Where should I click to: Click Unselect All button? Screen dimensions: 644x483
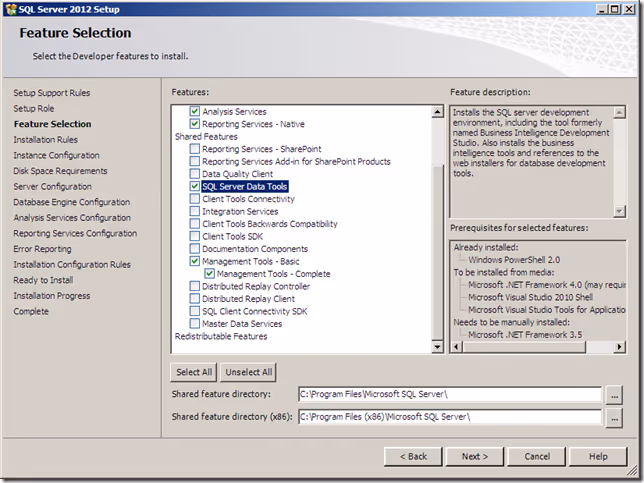coord(248,372)
